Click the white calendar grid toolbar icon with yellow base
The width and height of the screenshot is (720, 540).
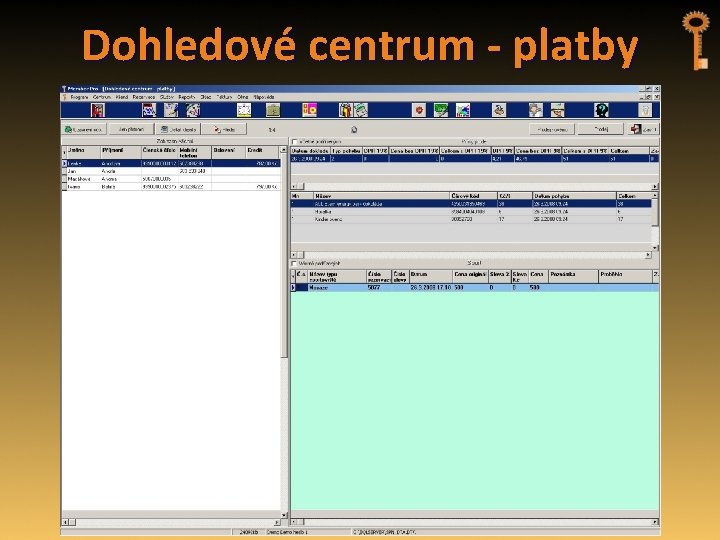244,110
